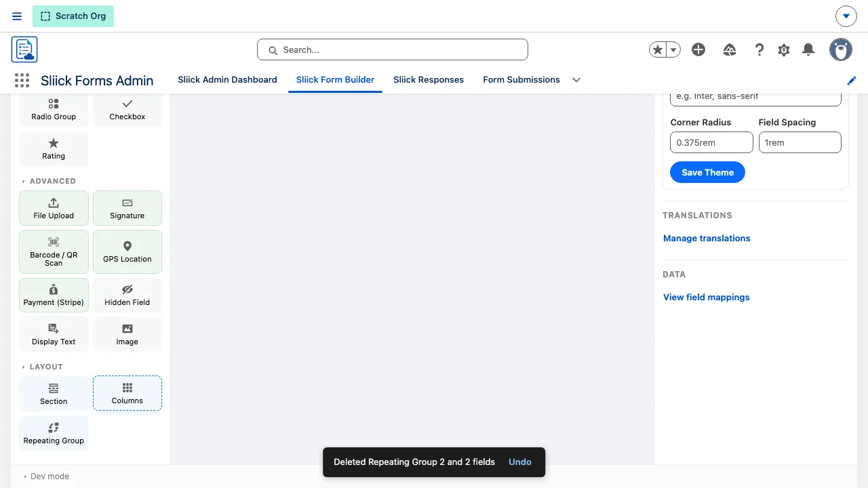Add a Section layout element
The image size is (868, 488).
54,394
